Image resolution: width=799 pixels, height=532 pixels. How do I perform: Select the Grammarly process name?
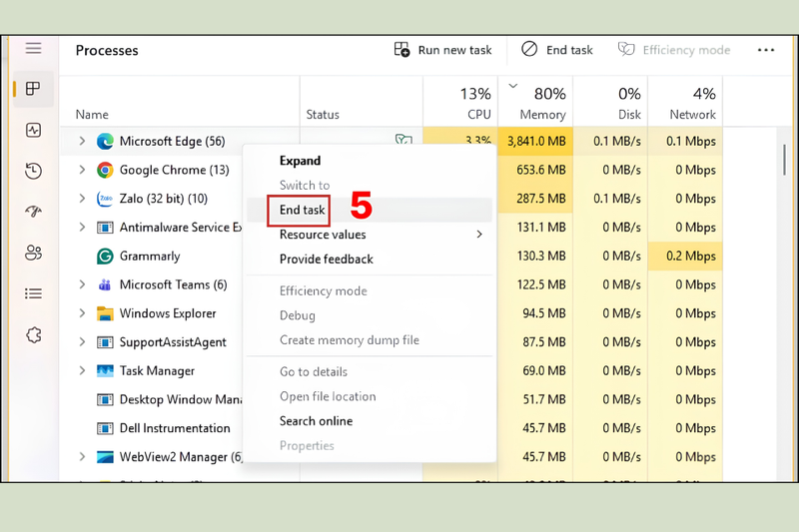click(x=150, y=257)
